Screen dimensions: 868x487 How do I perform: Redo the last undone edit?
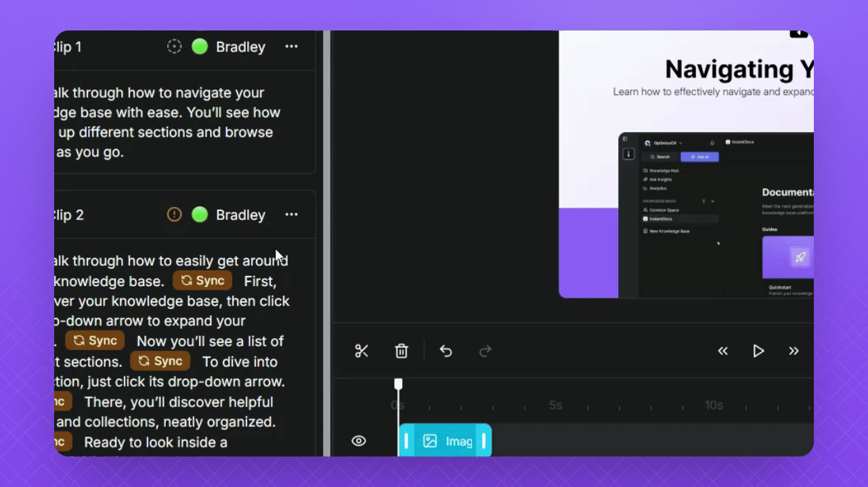click(485, 351)
